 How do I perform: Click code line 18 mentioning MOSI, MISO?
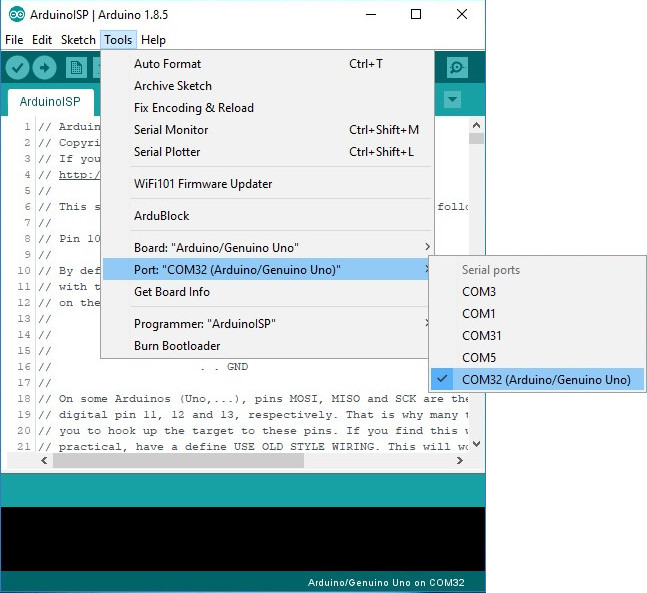(x=253, y=399)
